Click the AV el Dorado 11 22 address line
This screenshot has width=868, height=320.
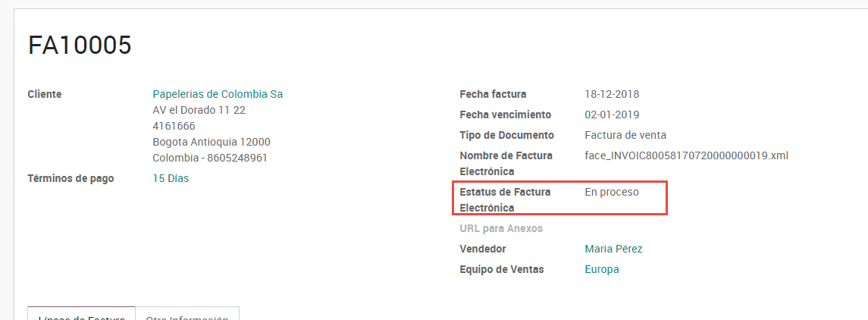(199, 110)
